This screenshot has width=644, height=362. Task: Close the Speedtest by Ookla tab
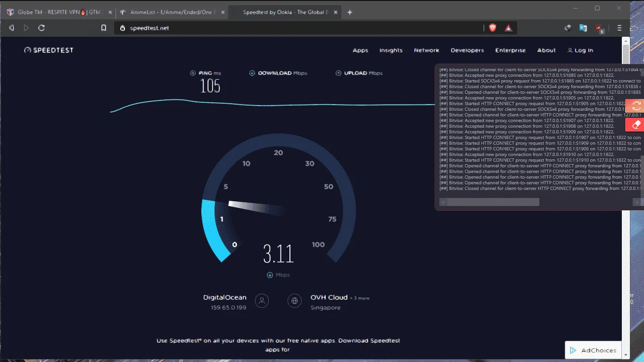coord(336,12)
